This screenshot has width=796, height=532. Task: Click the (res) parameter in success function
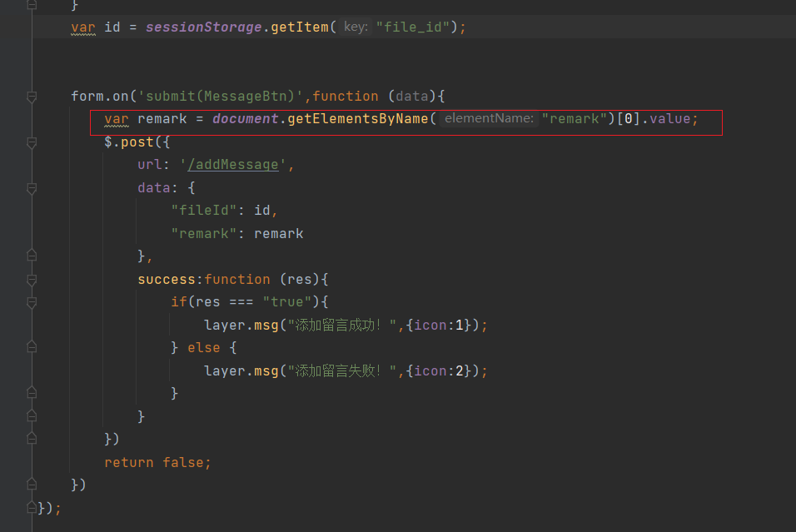pos(300,280)
